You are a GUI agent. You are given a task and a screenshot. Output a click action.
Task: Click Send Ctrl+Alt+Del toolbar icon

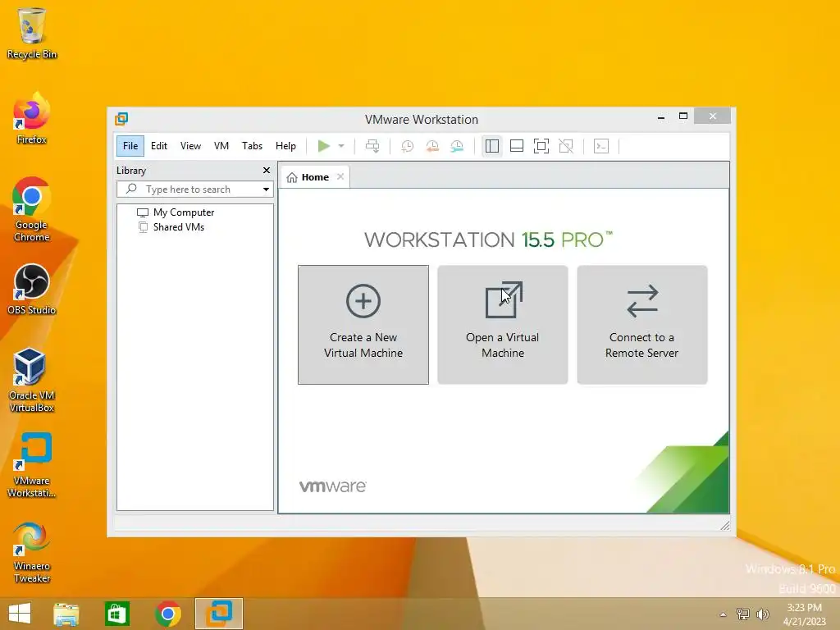click(372, 146)
